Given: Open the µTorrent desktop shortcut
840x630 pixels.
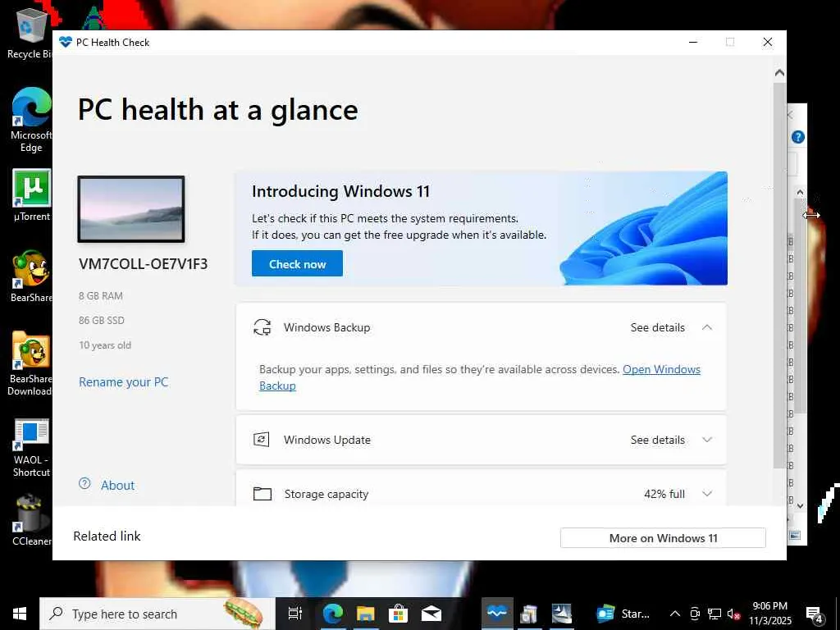Looking at the screenshot, I should pyautogui.click(x=31, y=195).
